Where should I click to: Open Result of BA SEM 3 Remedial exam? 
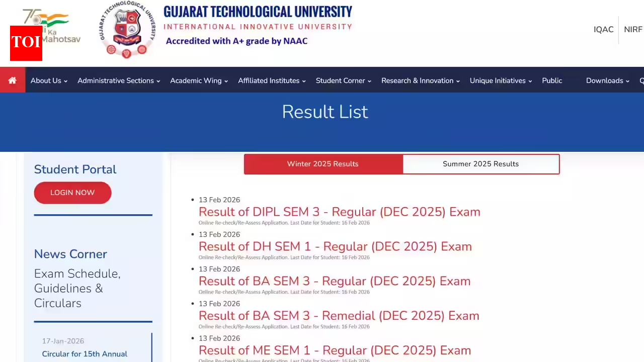coord(339,316)
